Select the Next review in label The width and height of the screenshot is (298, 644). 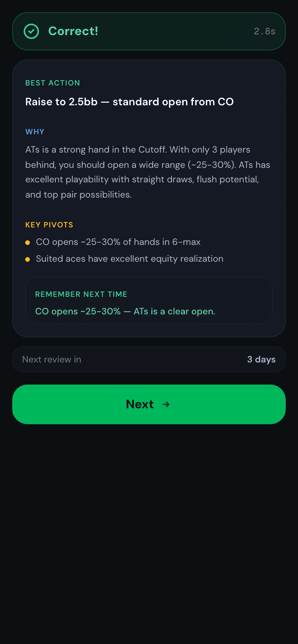click(x=52, y=359)
